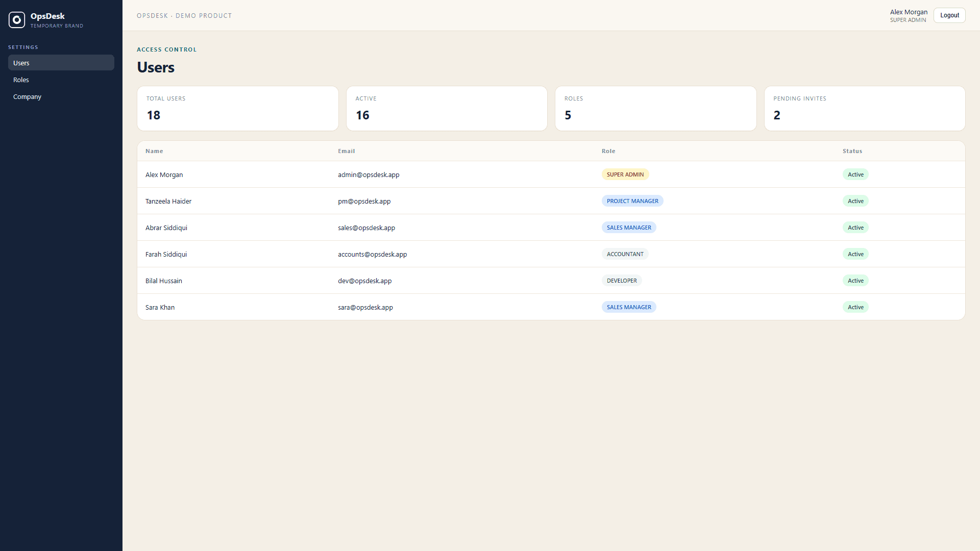980x551 pixels.
Task: Click the OpsDesk logo icon
Action: pos(17,20)
